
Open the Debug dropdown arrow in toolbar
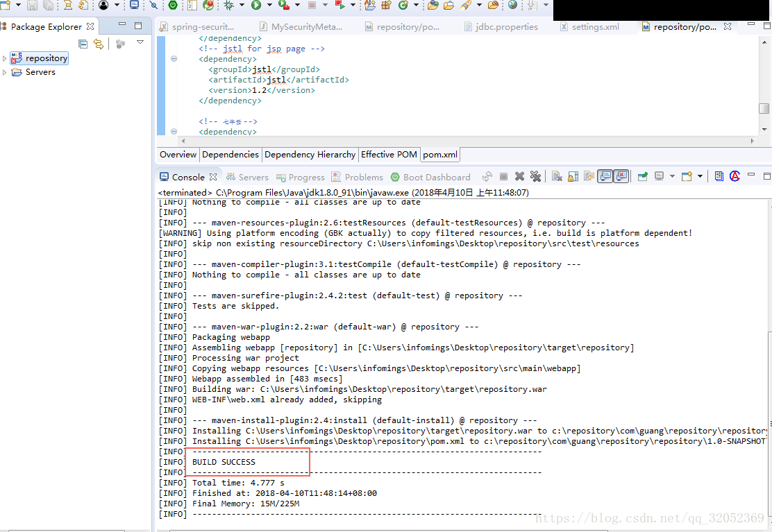click(242, 5)
